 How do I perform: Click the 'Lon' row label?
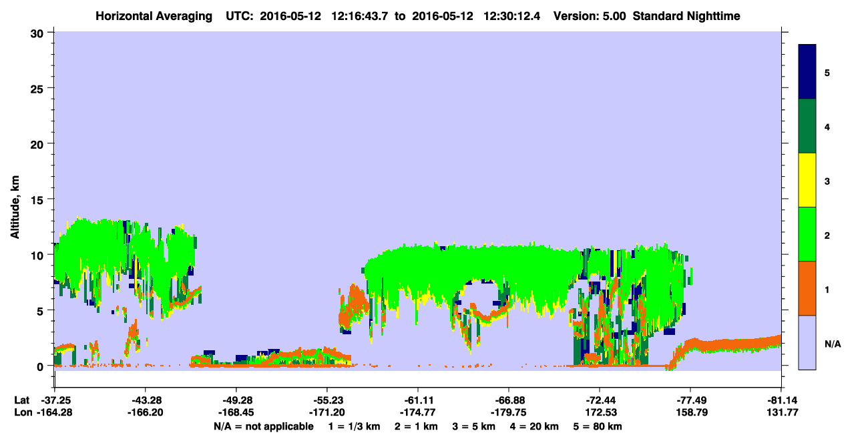(22, 412)
